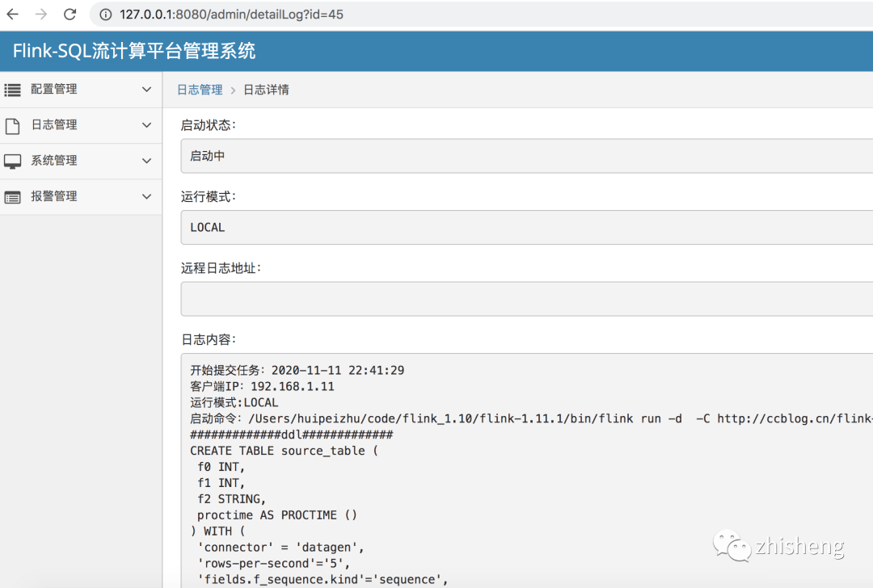This screenshot has height=588, width=873.
Task: Expand the 报警管理 chevron
Action: (x=146, y=196)
